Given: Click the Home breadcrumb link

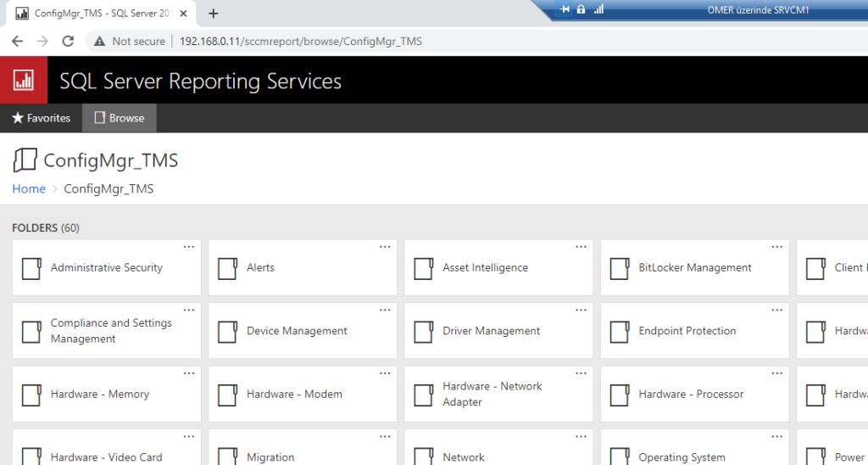Looking at the screenshot, I should click(x=29, y=188).
